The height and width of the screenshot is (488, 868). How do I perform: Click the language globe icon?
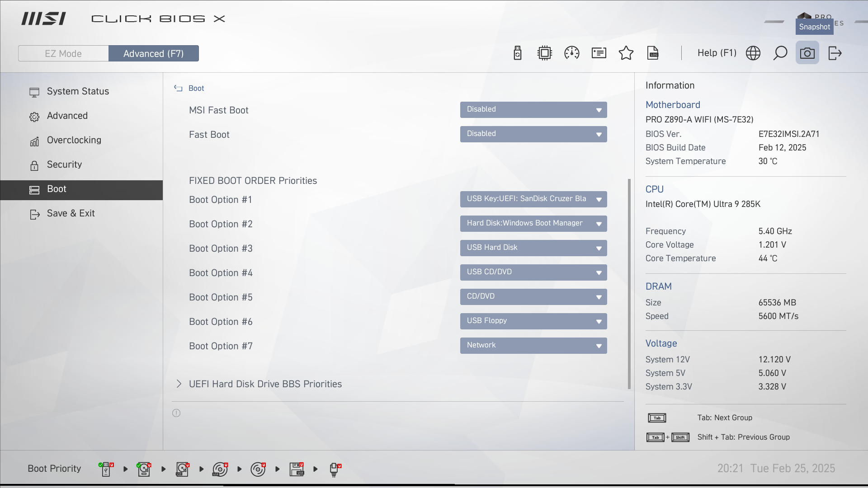pos(753,53)
